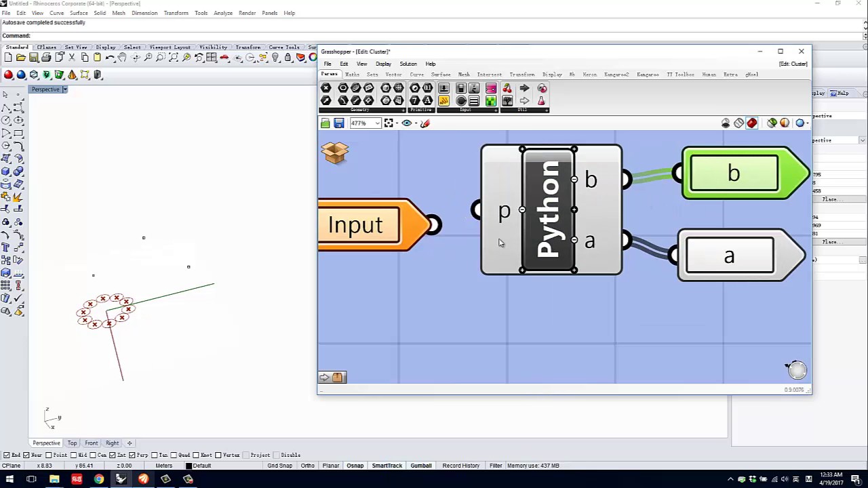868x488 pixels.
Task: Click the green b output parameter
Action: [745, 174]
